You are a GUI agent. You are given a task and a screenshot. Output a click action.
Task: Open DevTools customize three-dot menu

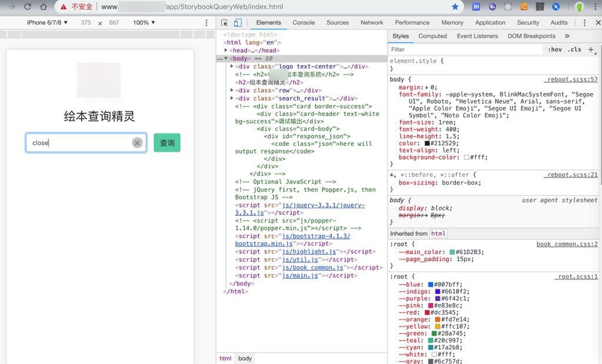[584, 23]
